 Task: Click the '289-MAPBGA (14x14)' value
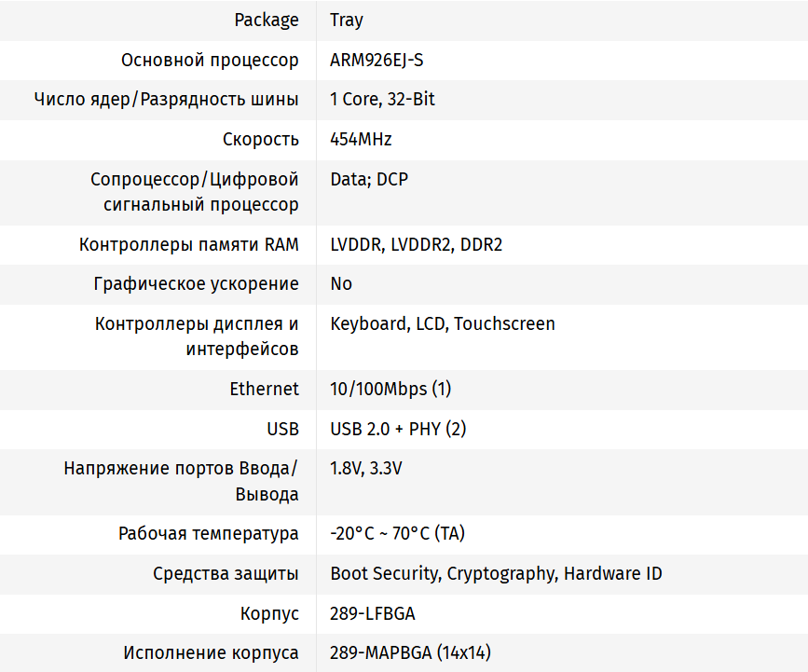pos(410,652)
